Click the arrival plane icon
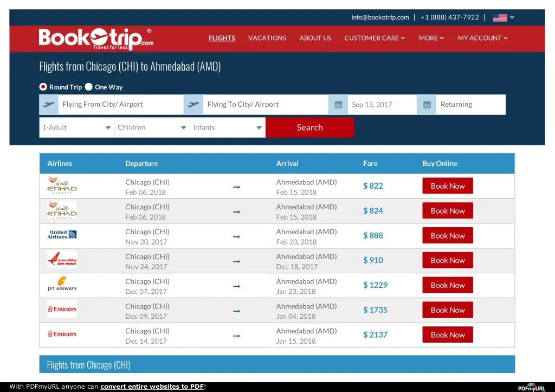Image resolution: width=555 pixels, height=392 pixels. click(193, 105)
